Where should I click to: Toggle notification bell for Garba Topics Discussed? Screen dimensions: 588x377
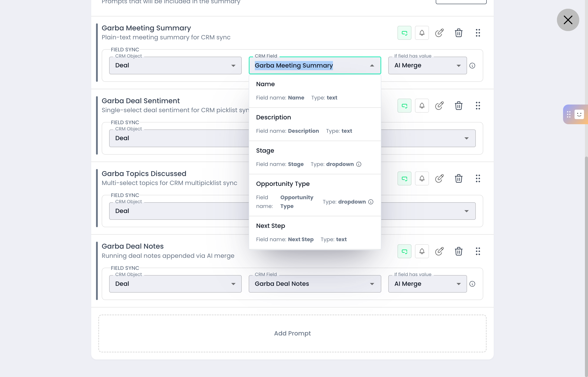tap(422, 178)
